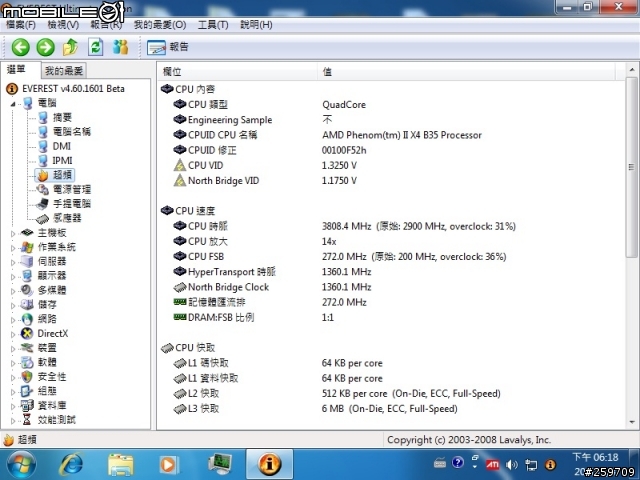Select EVEREST v4.60.1601 Beta root node
The width and height of the screenshot is (640, 480).
73,89
